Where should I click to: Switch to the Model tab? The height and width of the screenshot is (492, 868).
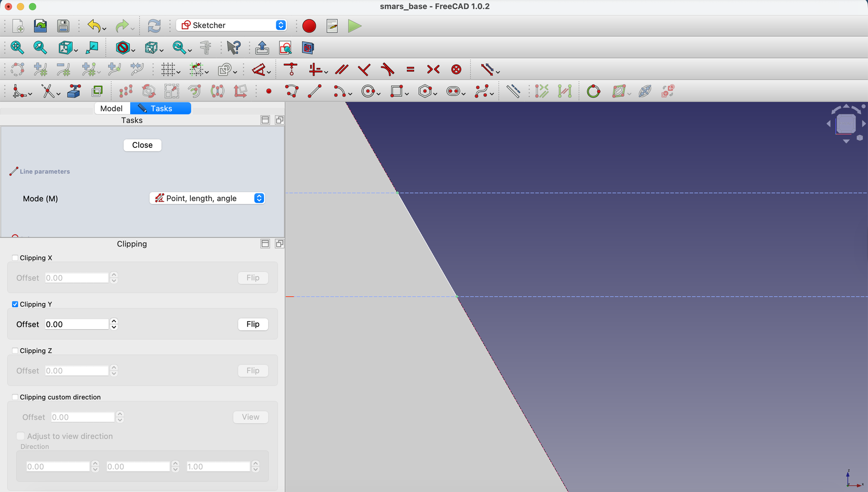click(x=111, y=109)
